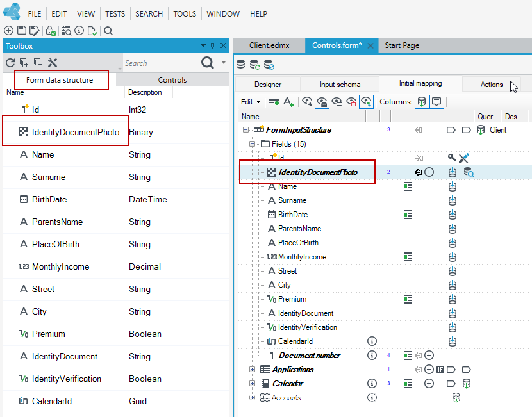Click the circled info icon in main toolbar

[79, 31]
